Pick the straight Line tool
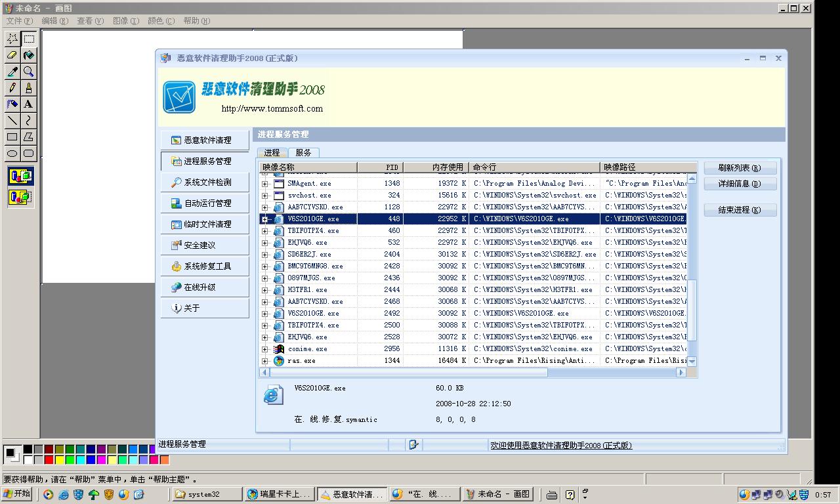 click(x=12, y=121)
